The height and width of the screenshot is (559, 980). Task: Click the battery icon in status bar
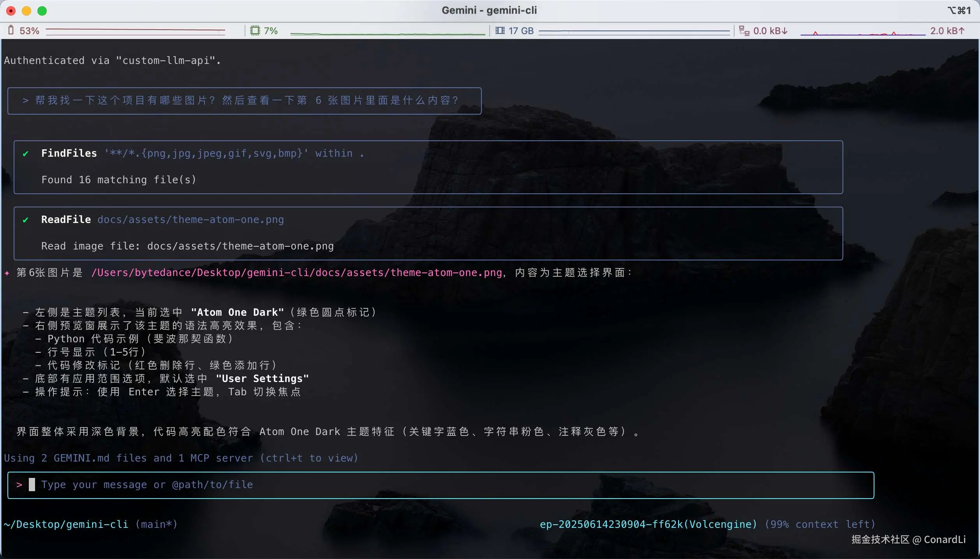coord(11,30)
